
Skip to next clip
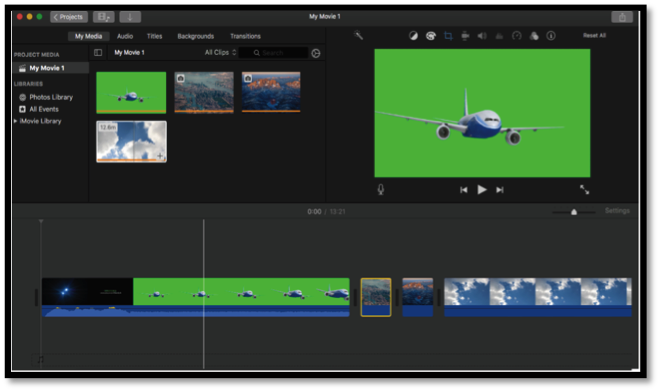click(x=500, y=190)
